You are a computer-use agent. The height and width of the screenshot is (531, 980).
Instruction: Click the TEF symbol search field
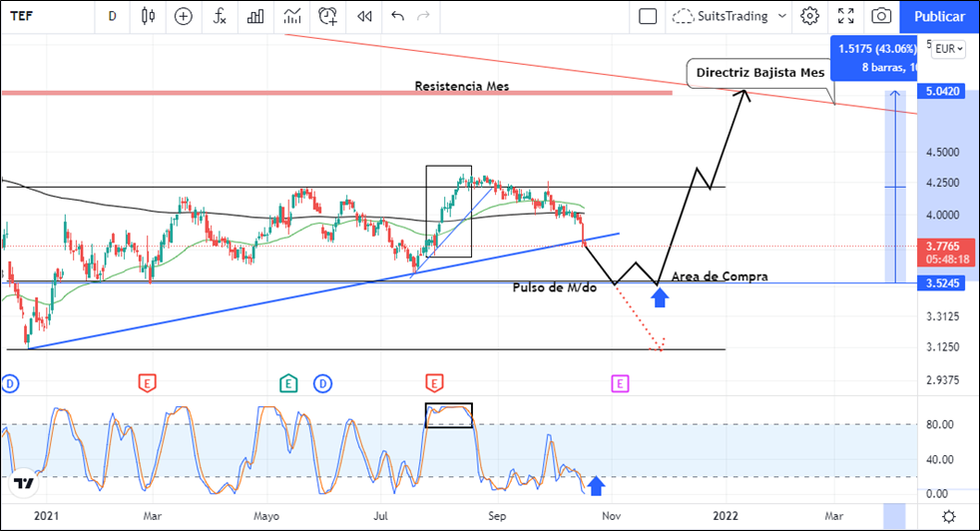(x=47, y=16)
